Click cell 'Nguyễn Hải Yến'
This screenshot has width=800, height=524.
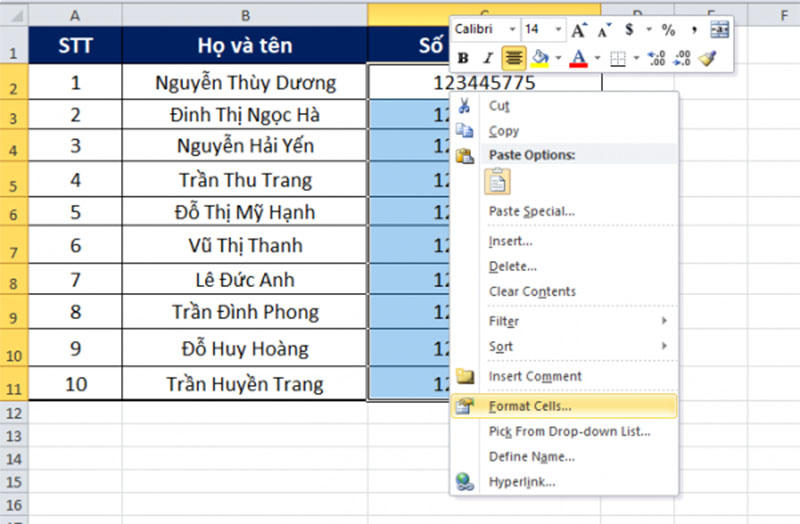[x=245, y=146]
